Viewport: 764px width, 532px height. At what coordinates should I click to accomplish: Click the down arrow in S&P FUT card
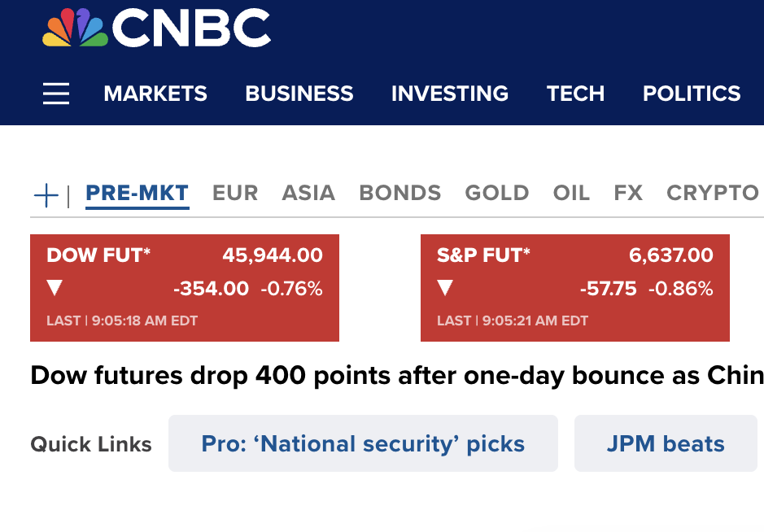(445, 288)
